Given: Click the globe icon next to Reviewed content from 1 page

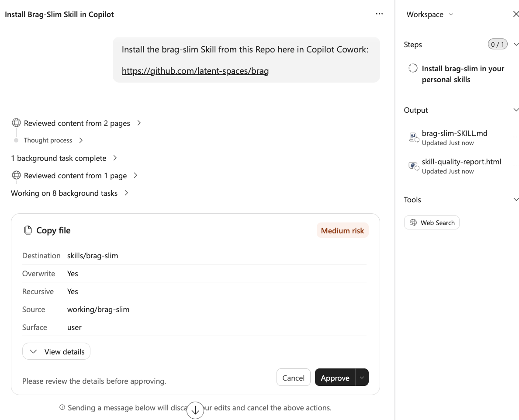Looking at the screenshot, I should pyautogui.click(x=16, y=175).
